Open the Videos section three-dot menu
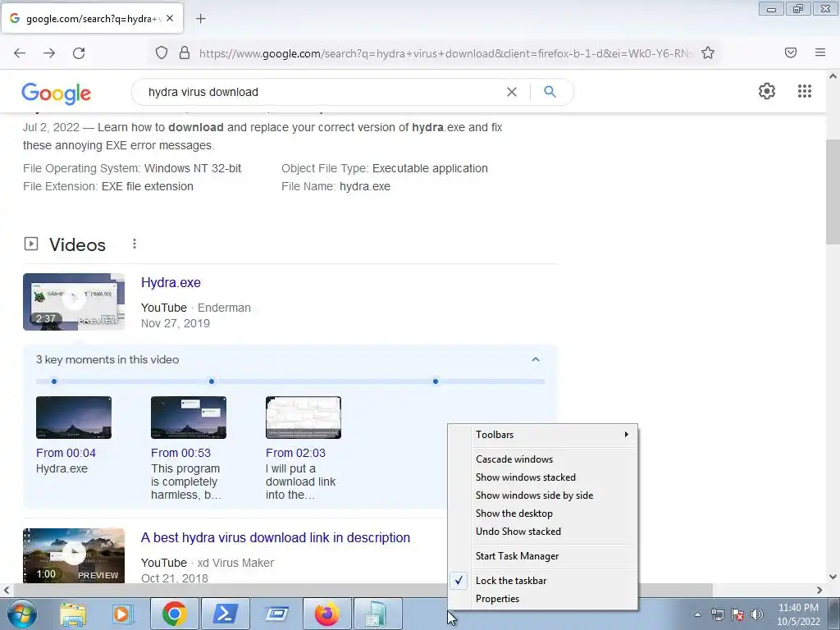 (x=135, y=244)
